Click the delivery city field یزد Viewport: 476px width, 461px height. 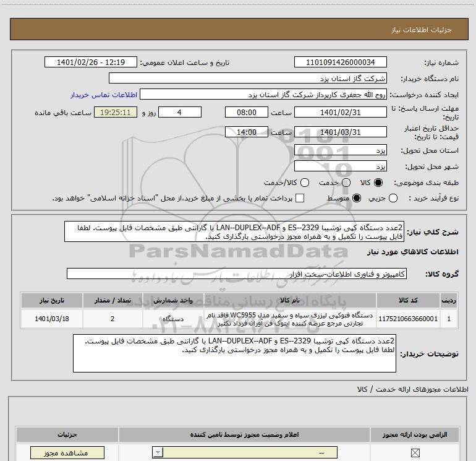click(x=340, y=166)
